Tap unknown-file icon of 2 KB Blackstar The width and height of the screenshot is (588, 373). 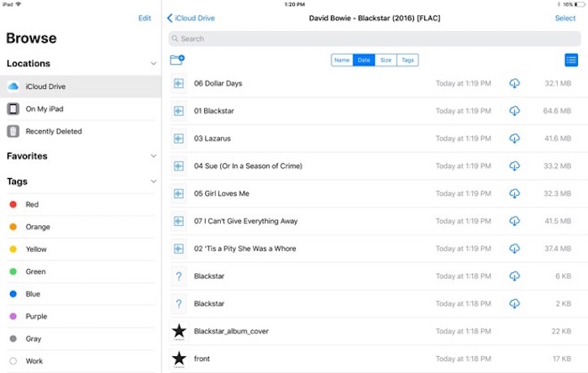[179, 303]
